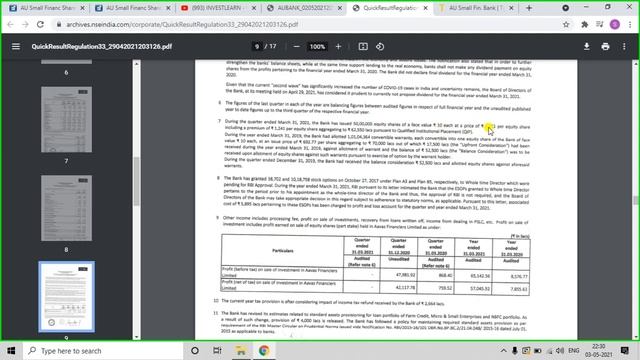Open the Chrome profile avatar

(615, 24)
